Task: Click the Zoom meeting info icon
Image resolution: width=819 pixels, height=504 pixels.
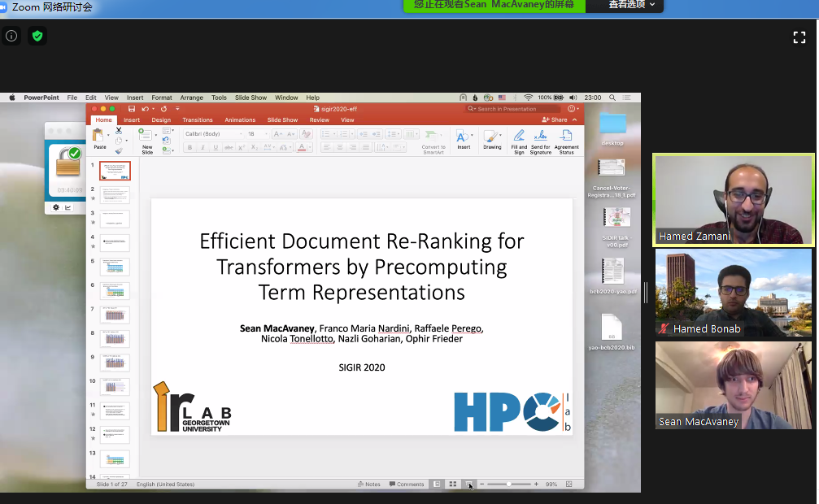Action: pos(11,36)
